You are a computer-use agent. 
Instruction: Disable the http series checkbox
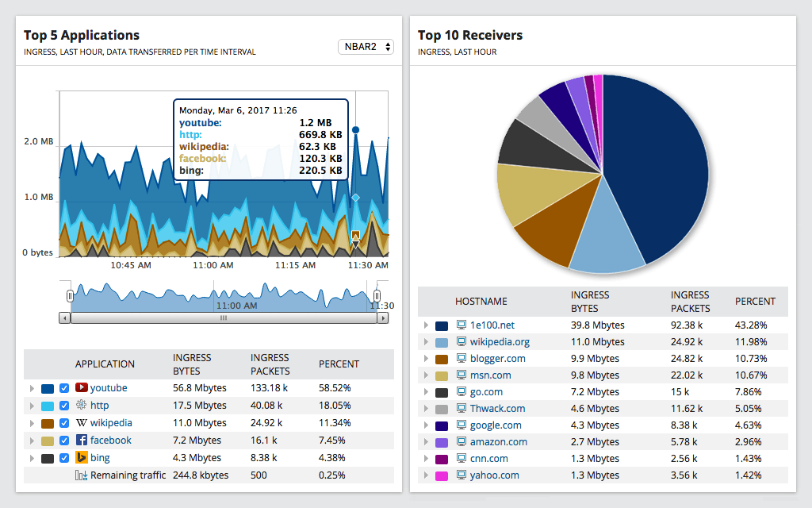coord(64,405)
